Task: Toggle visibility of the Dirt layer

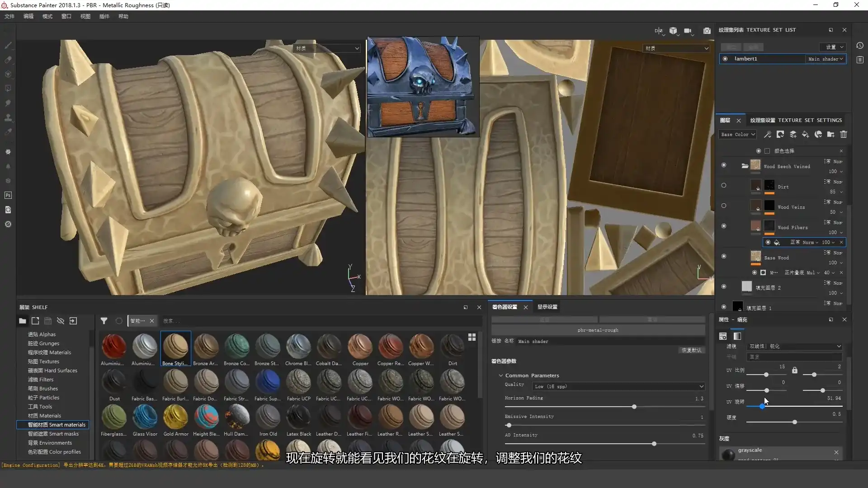Action: click(724, 185)
